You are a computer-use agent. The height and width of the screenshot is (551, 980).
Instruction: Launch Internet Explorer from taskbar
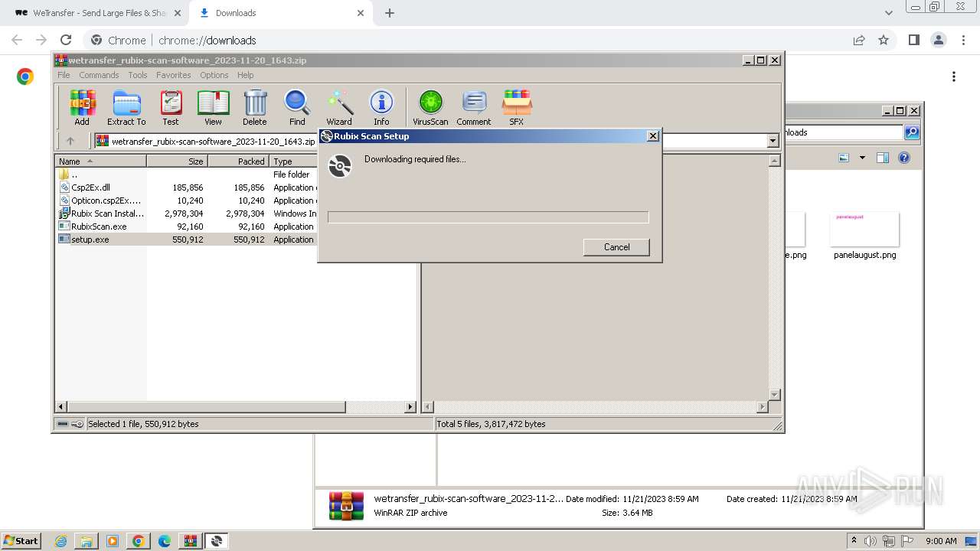[61, 541]
